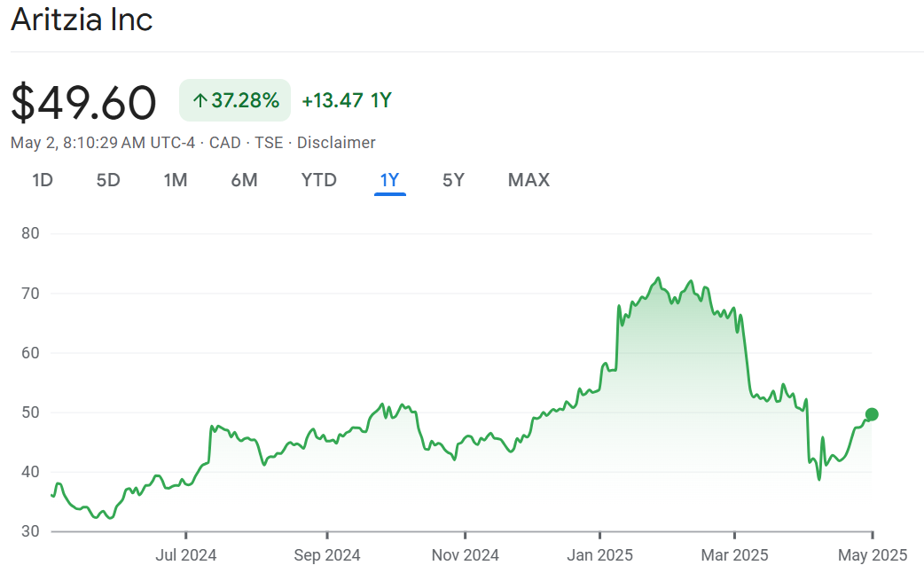This screenshot has width=924, height=581.
Task: Switch to the 1D time range
Action: click(43, 180)
